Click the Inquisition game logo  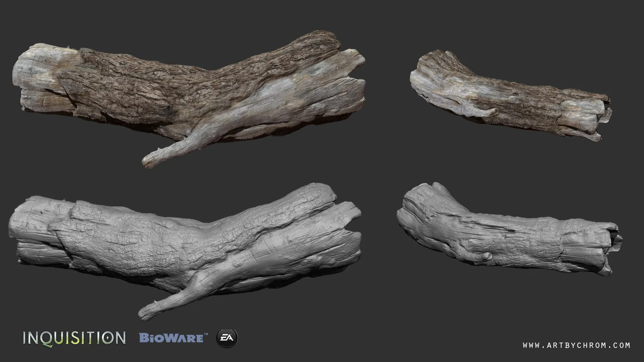coord(74,338)
